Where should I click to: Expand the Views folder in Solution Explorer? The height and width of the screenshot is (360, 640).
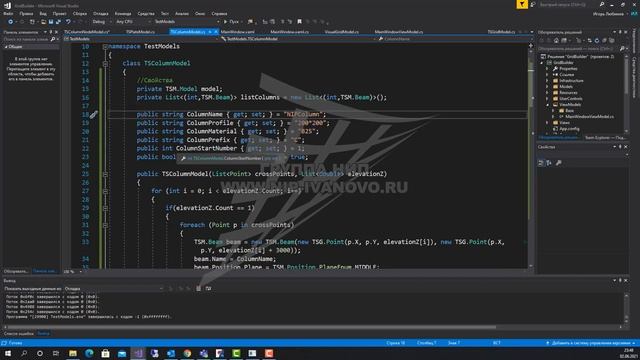point(547,122)
